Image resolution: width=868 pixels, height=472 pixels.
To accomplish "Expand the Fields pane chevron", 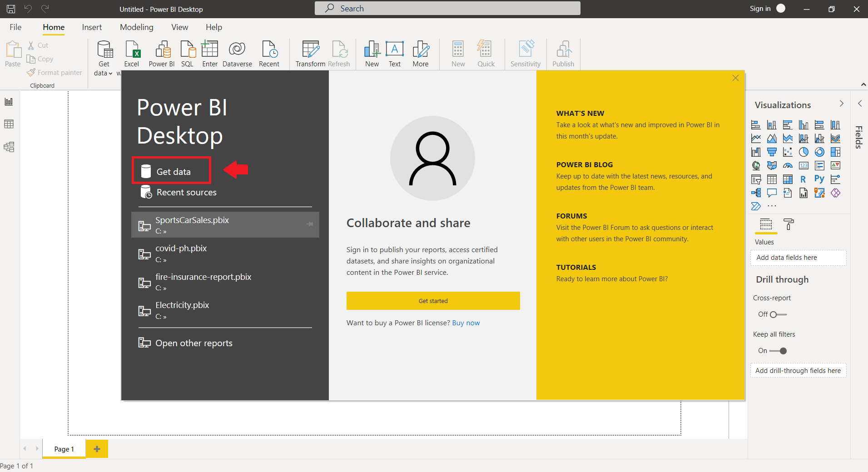I will point(860,104).
